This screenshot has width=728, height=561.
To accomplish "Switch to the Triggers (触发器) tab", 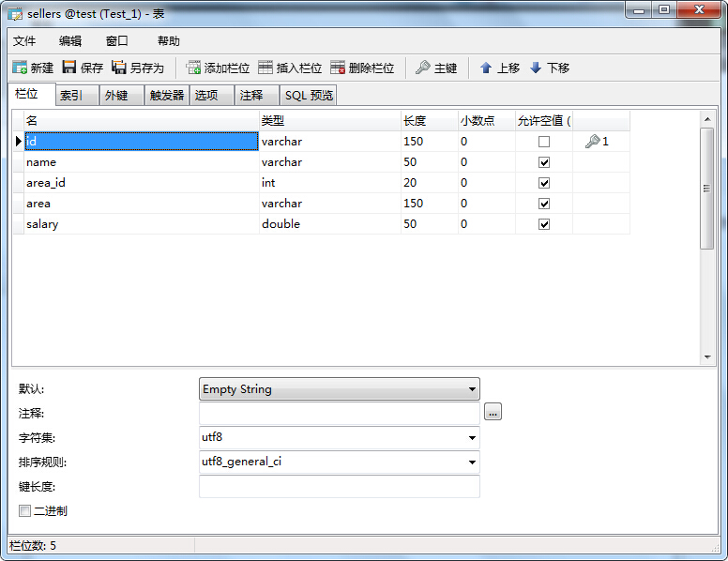I will (167, 95).
